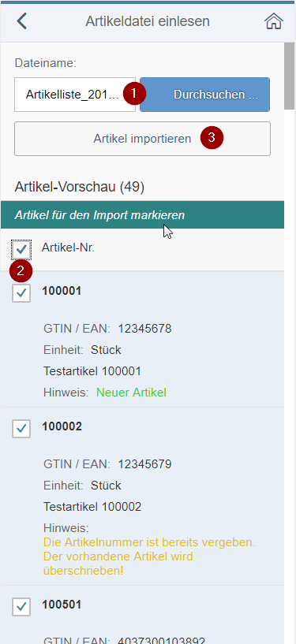Select the article number 100002 entry
The image size is (296, 644).
coord(62,426)
